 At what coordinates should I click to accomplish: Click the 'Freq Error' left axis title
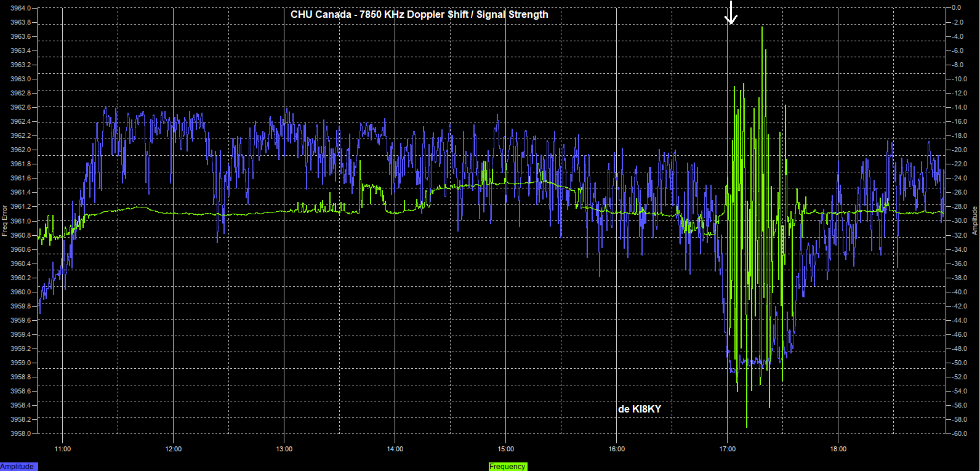point(5,221)
